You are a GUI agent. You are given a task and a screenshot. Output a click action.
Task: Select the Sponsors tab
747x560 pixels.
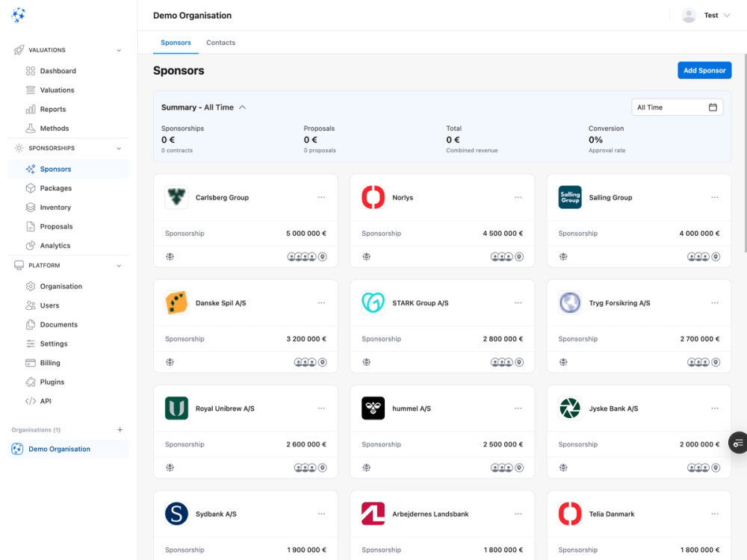pos(176,43)
